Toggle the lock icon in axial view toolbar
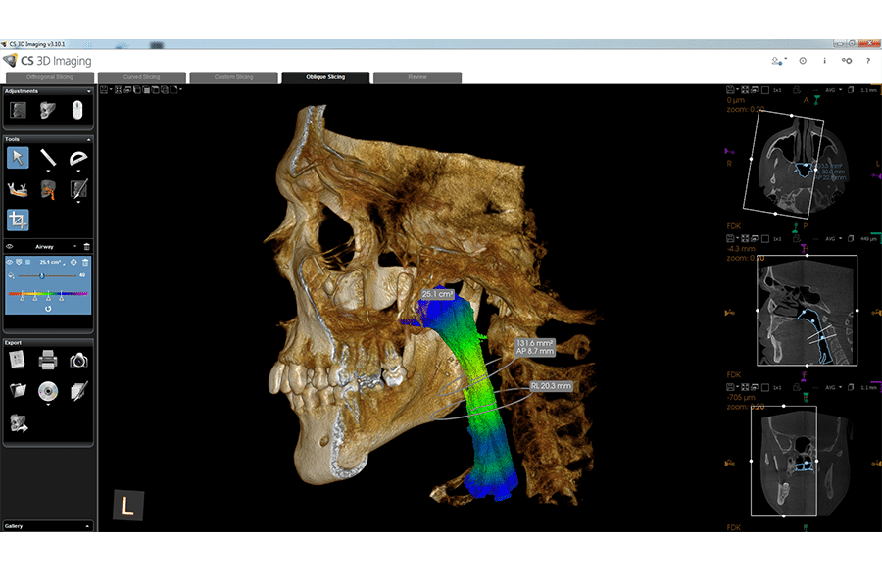882x588 pixels. (x=797, y=90)
